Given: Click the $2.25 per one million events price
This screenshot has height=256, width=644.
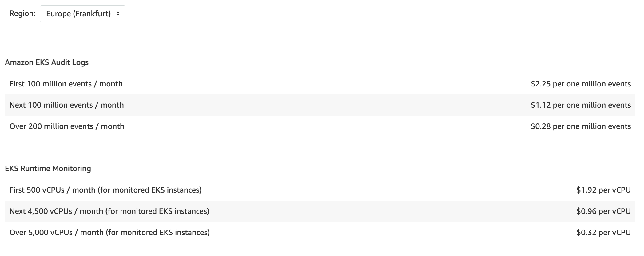Looking at the screenshot, I should 581,84.
